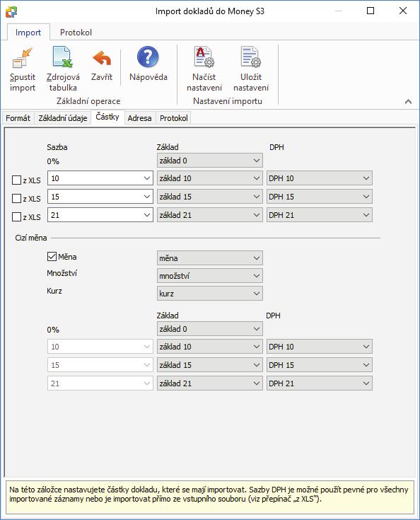Click the Množství label
This screenshot has height=520, width=420.
(x=62, y=273)
